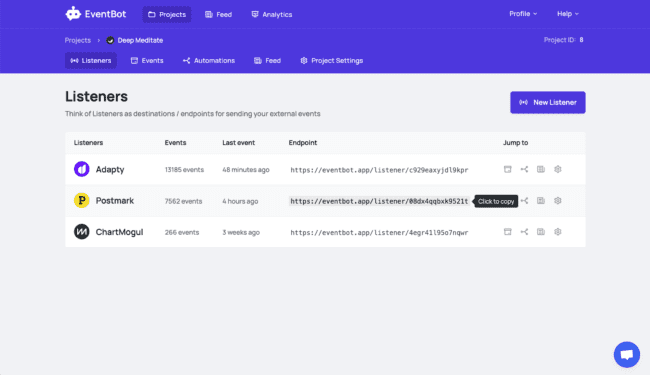Copy the Postmark endpoint URL
Screen dimensions: 650x375
click(x=379, y=201)
